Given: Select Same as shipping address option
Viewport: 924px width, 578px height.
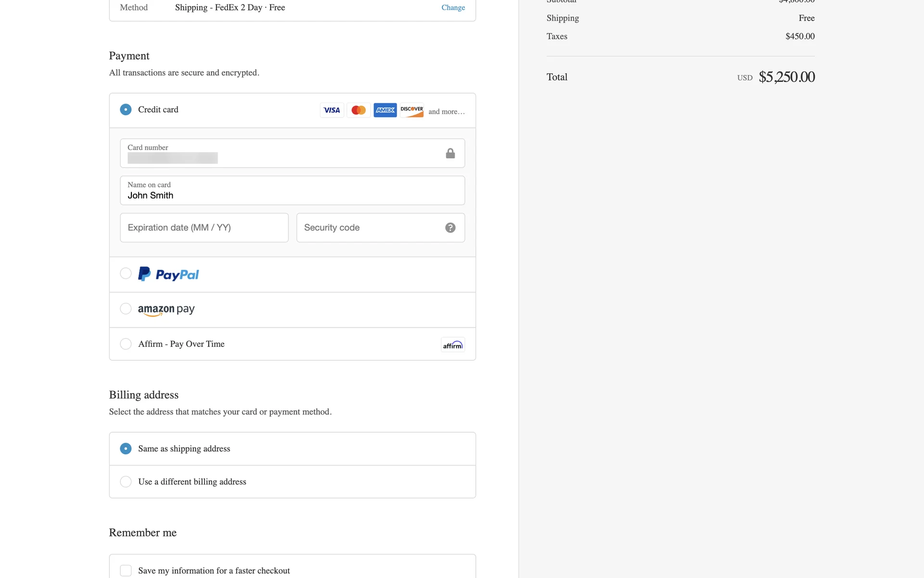Looking at the screenshot, I should (x=126, y=448).
